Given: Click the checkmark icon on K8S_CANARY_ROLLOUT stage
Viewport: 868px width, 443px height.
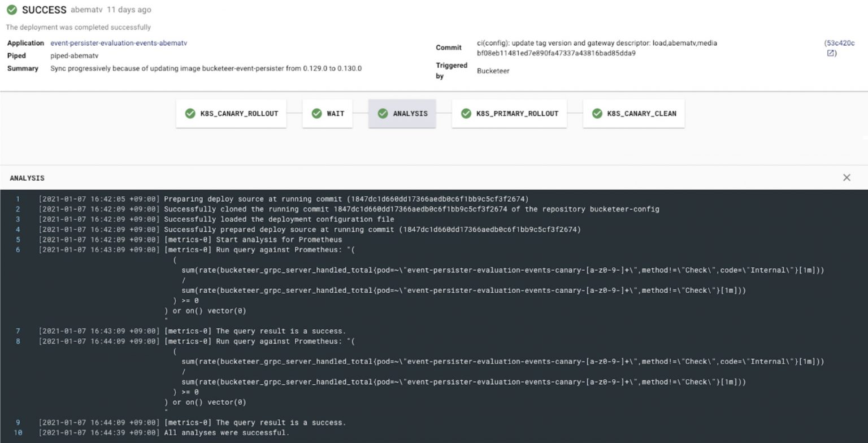Looking at the screenshot, I should 190,114.
